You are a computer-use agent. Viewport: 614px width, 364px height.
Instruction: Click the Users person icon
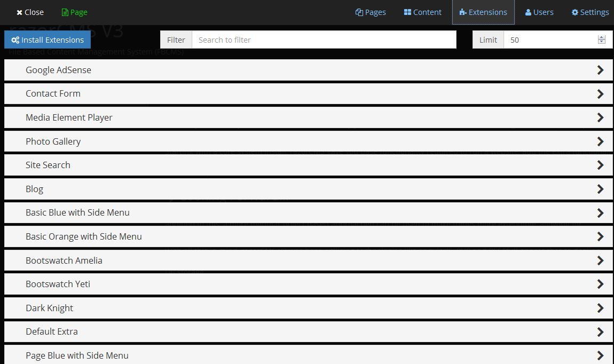pos(528,12)
